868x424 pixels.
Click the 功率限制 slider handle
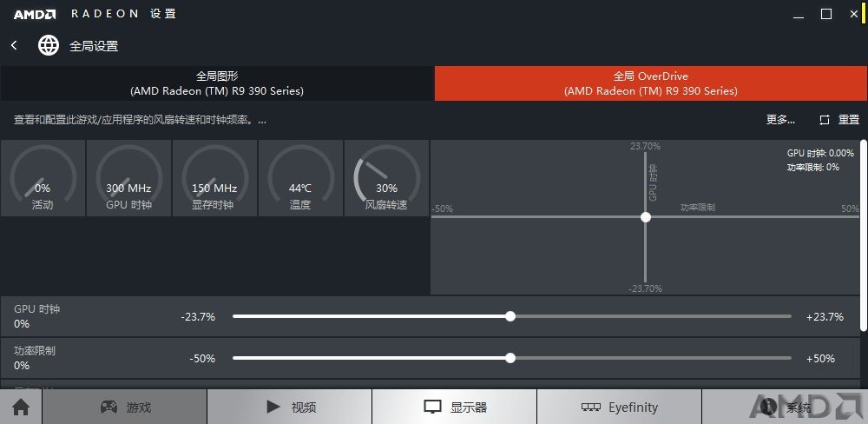[510, 358]
